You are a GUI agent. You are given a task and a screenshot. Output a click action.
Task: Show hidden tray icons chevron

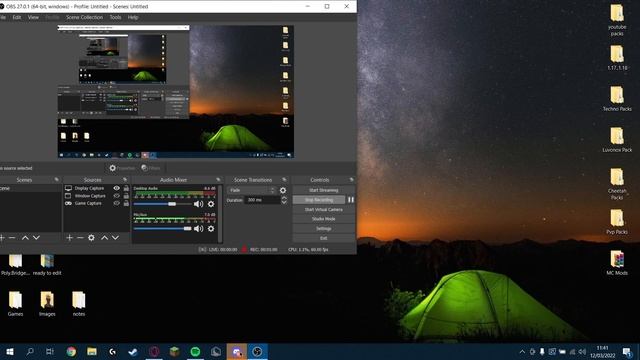click(522, 351)
